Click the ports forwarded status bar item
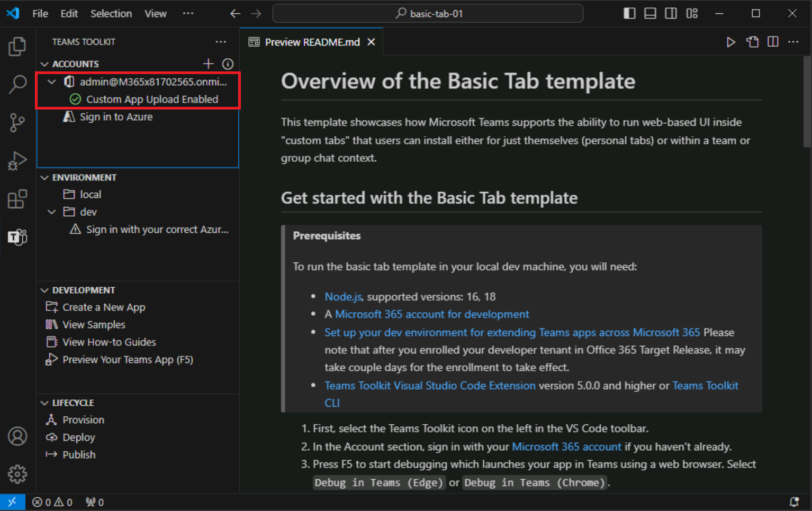Image resolution: width=812 pixels, height=511 pixels. (95, 502)
